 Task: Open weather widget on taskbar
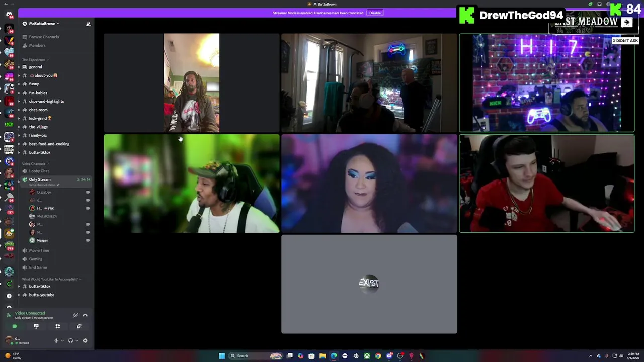(14, 356)
